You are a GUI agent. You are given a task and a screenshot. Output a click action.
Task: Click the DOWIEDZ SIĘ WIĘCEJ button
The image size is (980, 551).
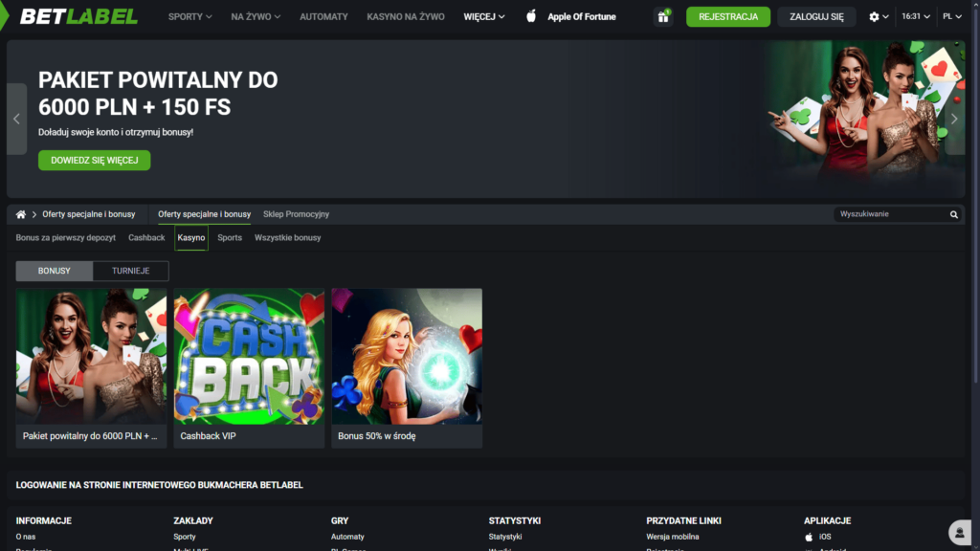point(94,160)
